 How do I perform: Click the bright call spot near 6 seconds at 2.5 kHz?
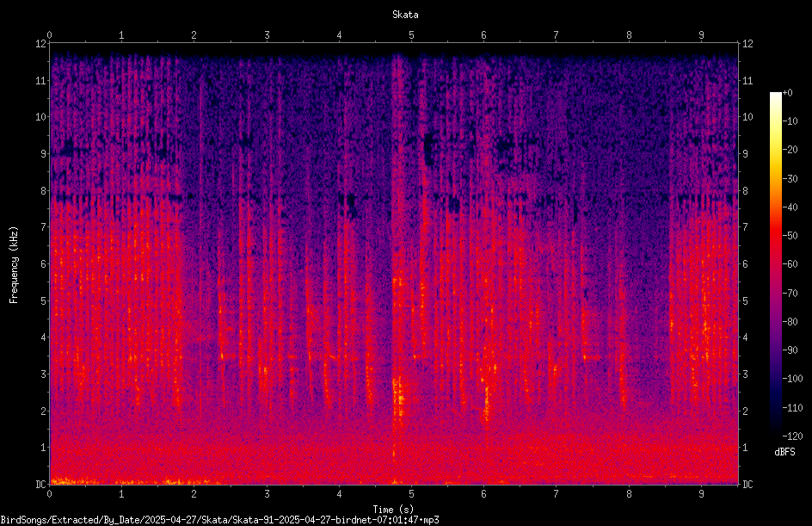click(x=486, y=399)
